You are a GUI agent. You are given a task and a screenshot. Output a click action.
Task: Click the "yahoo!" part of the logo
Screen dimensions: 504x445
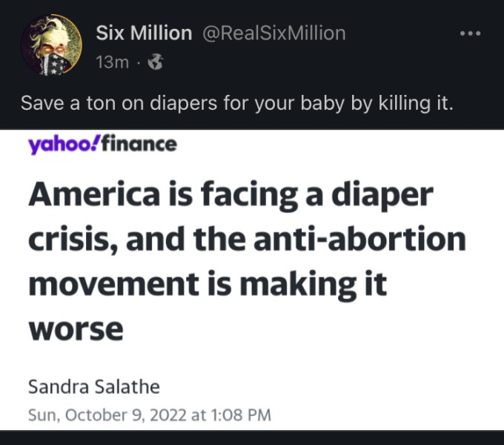tap(61, 143)
